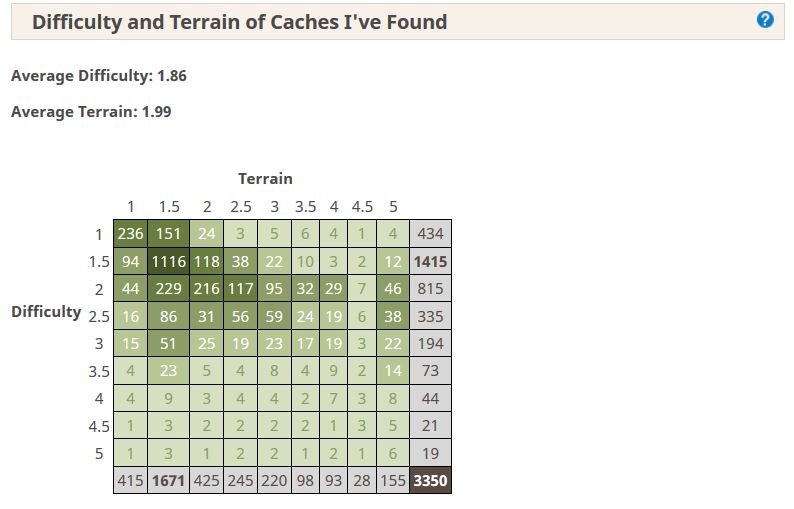794x509 pixels.
Task: Select the column total 1671 cell
Action: pos(168,480)
